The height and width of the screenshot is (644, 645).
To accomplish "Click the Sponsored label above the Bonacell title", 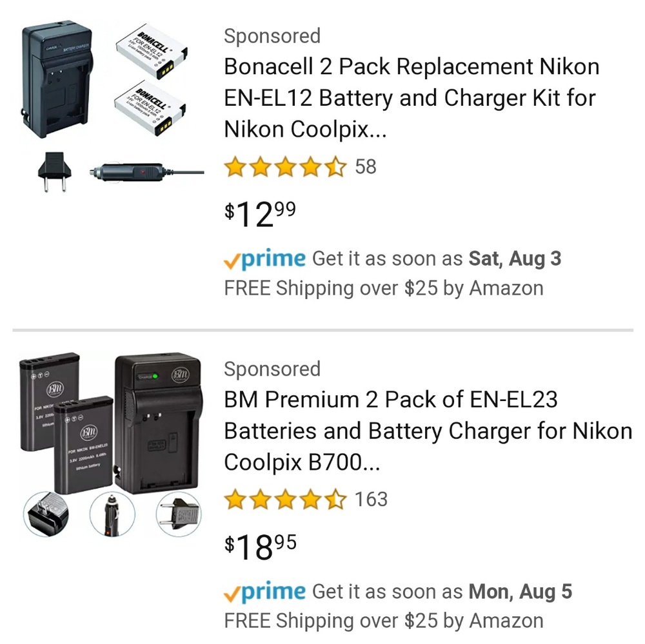I will (x=272, y=35).
